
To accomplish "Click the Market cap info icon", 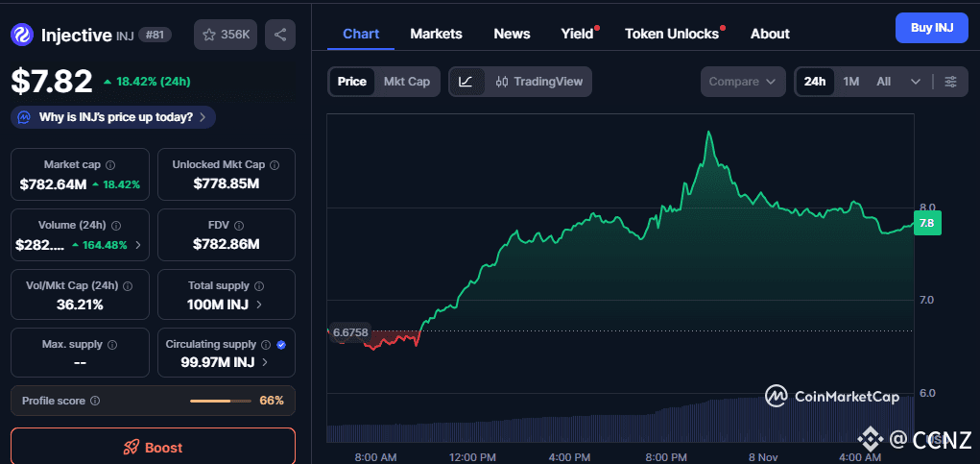I will [110, 165].
